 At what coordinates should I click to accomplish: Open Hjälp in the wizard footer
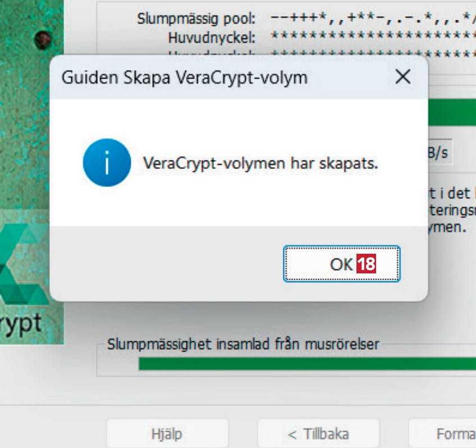point(167,433)
